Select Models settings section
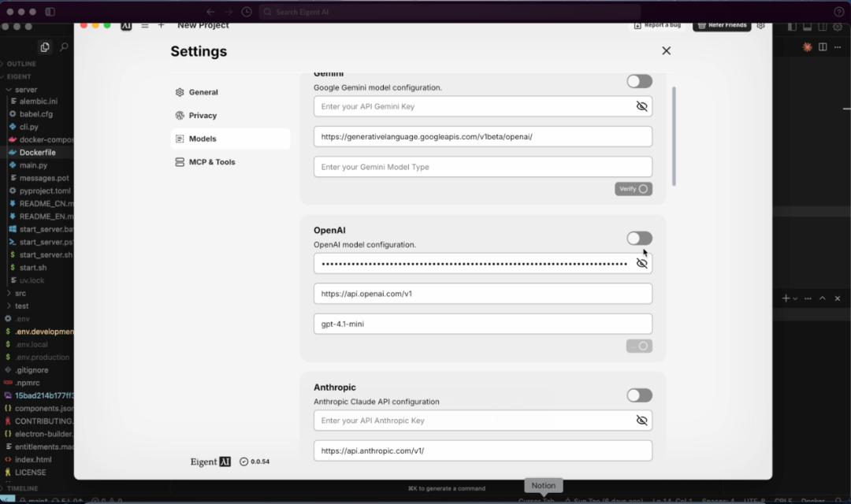851x504 pixels. (x=230, y=139)
